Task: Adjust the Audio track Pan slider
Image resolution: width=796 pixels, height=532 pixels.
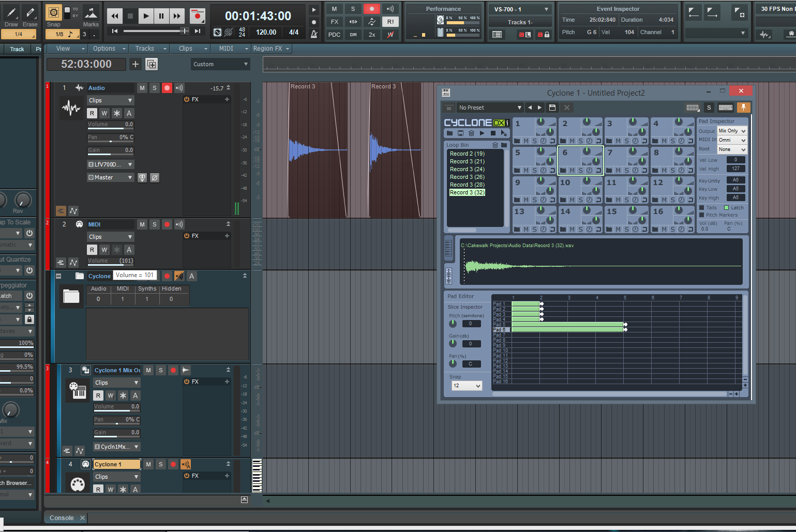Action: (111, 139)
